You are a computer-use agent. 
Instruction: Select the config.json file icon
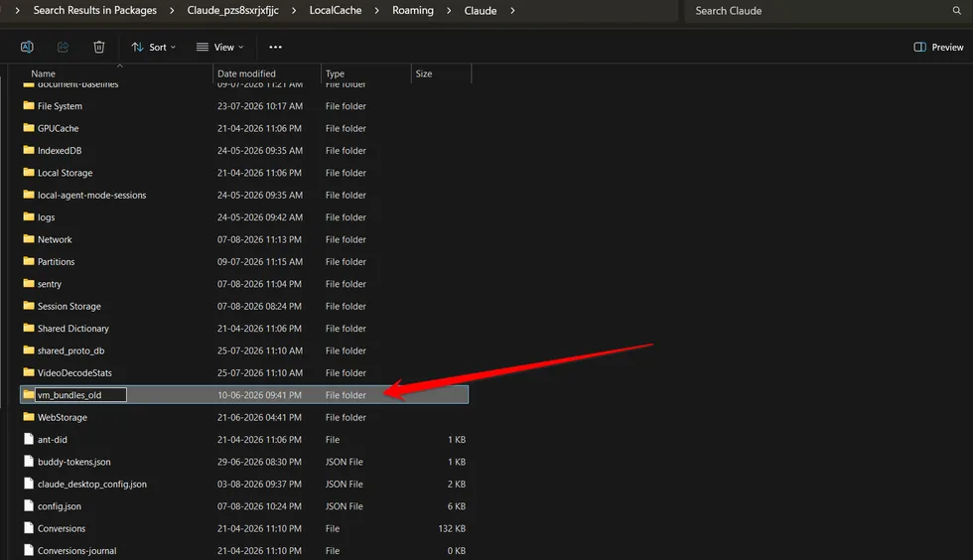(29, 506)
